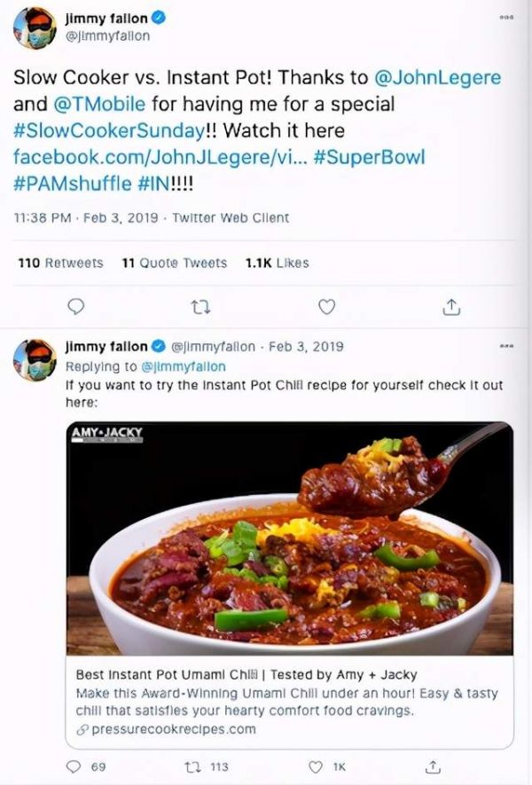Click jimmy fallon's avatar on the main tweet
This screenshot has width=532, height=785.
(x=35, y=28)
